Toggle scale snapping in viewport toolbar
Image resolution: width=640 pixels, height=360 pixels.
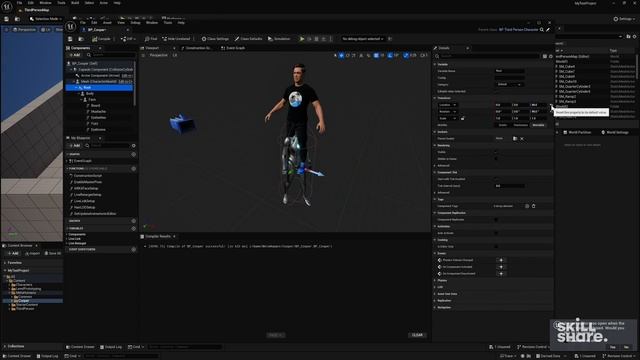[x=406, y=55]
